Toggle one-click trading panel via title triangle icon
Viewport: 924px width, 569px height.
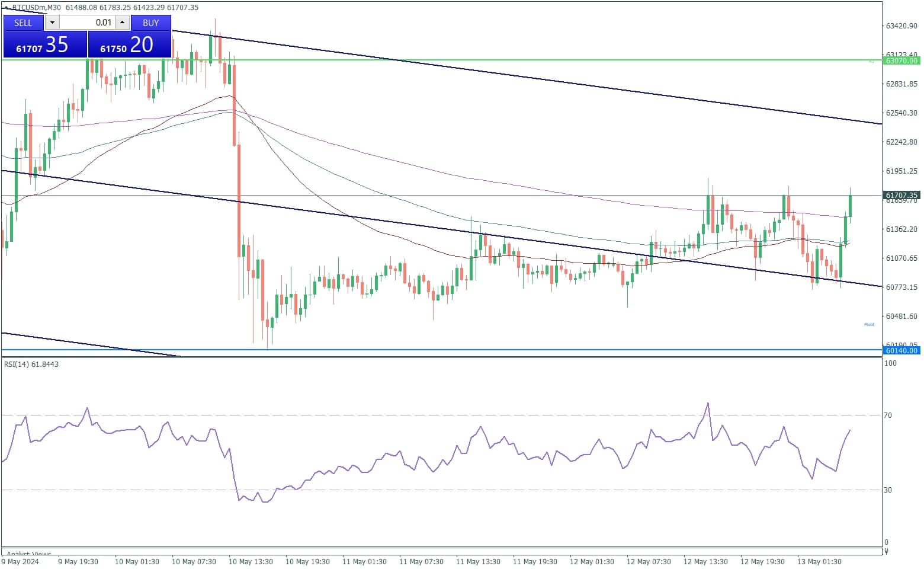pos(6,8)
